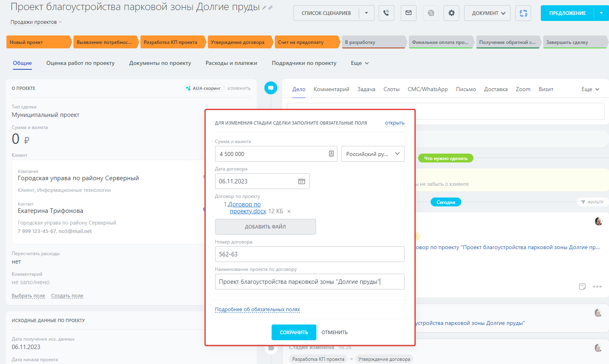
Task: Select the Финальная оплата про... stage
Action: (x=441, y=42)
